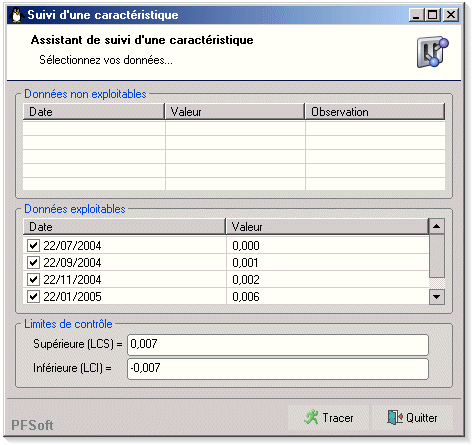Click the Quitter button
This screenshot has width=473, height=445.
tap(412, 418)
